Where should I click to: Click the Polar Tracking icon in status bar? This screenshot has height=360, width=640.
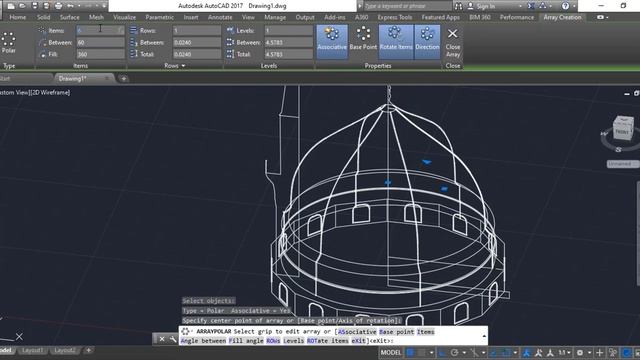(x=454, y=352)
